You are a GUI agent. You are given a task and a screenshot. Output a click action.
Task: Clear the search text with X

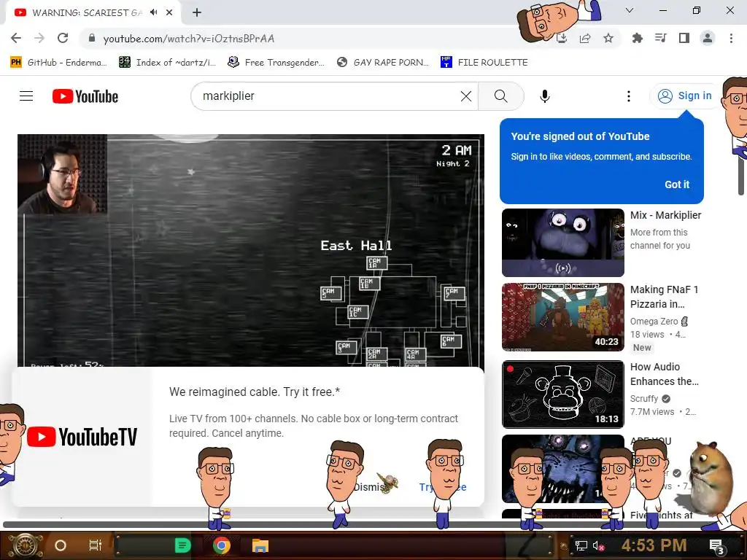466,96
